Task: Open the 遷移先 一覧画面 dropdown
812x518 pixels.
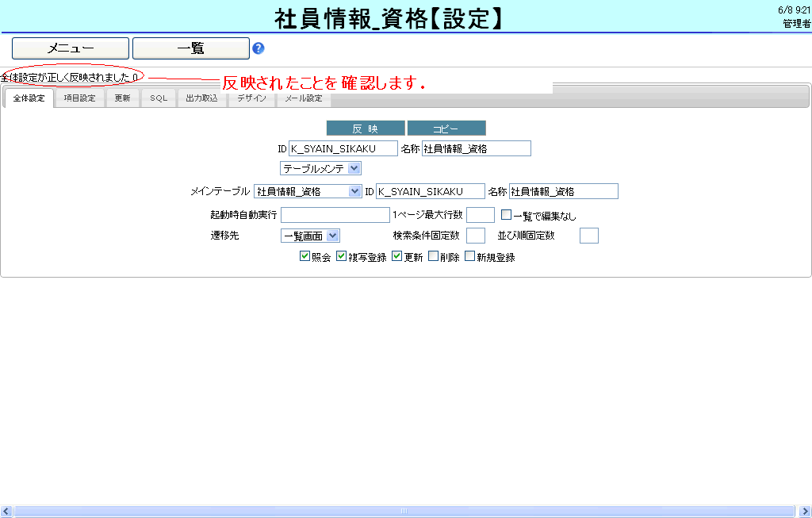Action: [310, 235]
